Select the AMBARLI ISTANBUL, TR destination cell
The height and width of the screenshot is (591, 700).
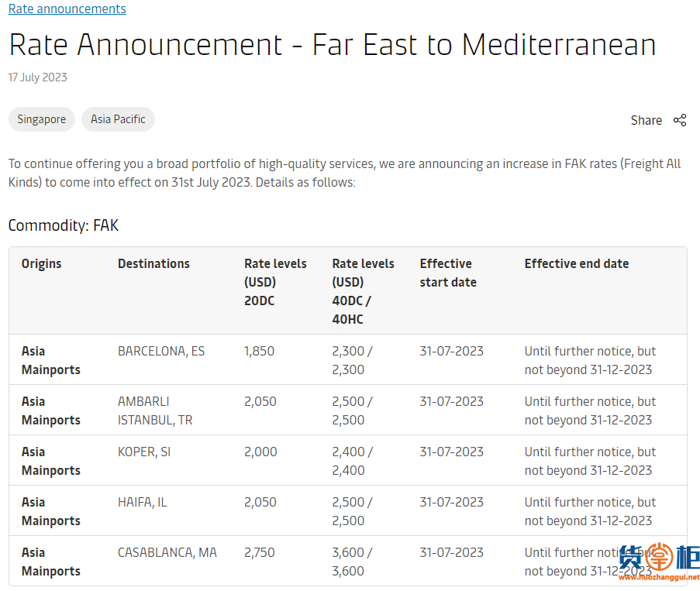(x=155, y=411)
